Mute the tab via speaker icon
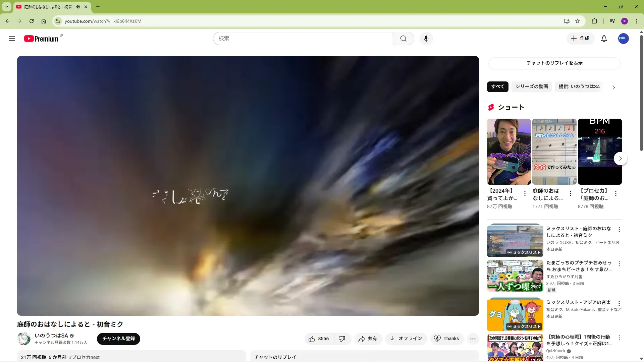Image resolution: width=644 pixels, height=362 pixels. [78, 7]
